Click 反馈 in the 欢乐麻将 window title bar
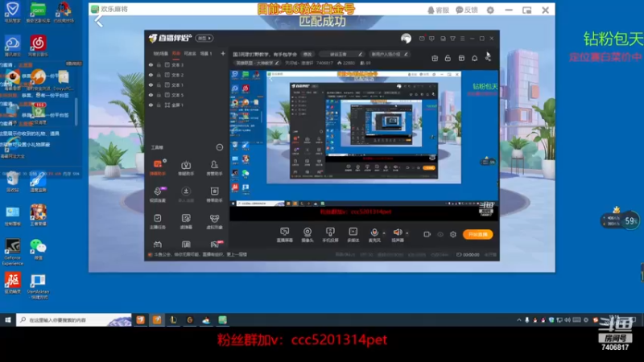The width and height of the screenshot is (644, 362). point(467,10)
